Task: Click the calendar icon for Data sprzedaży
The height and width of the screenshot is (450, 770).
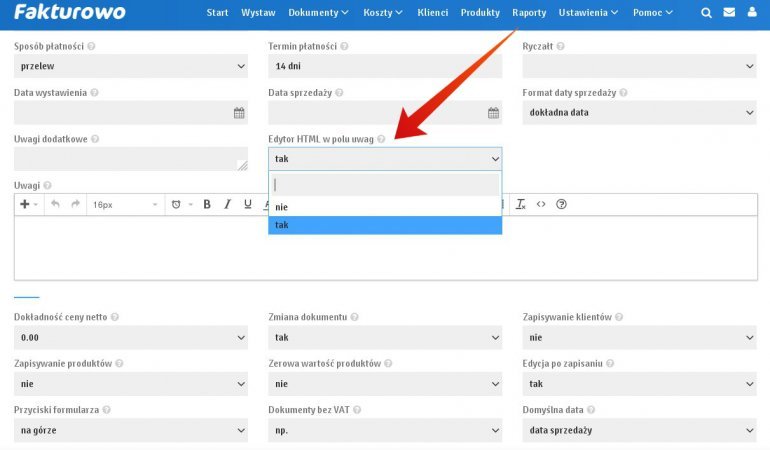Action: pyautogui.click(x=493, y=113)
